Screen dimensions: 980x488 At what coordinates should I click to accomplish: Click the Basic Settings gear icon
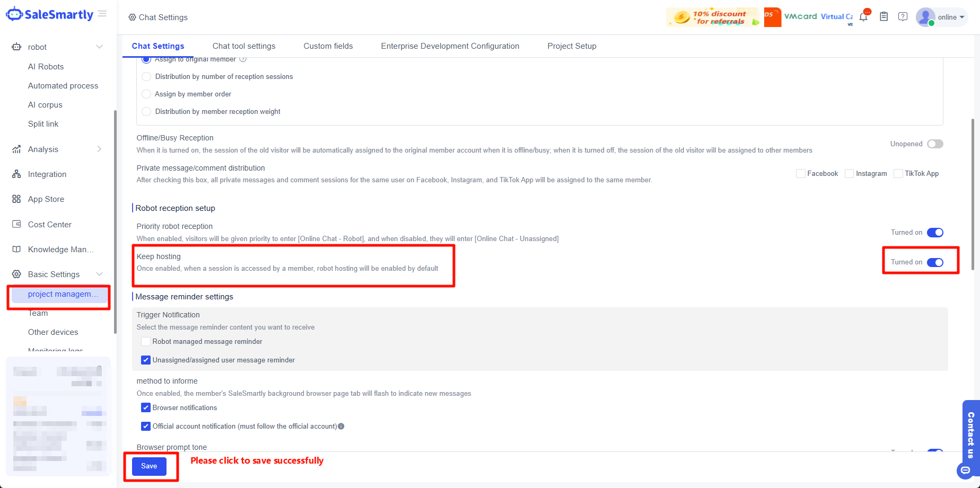click(x=16, y=274)
